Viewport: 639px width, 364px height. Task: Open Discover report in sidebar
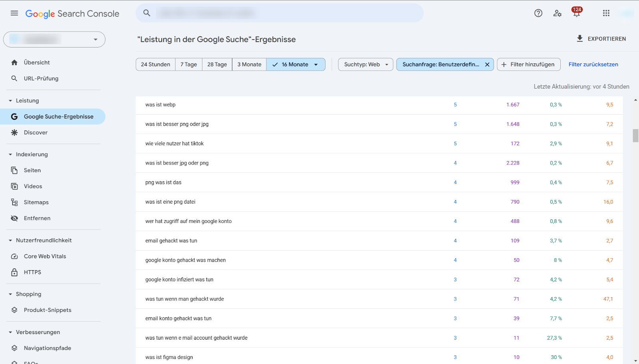point(53,133)
